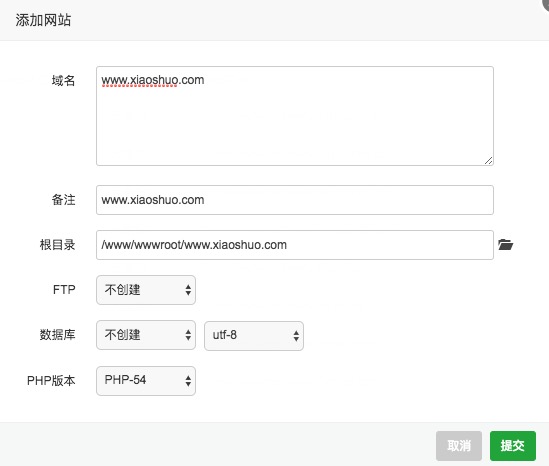
Task: Click the 添加网站 dialog title
Action: pos(43,20)
